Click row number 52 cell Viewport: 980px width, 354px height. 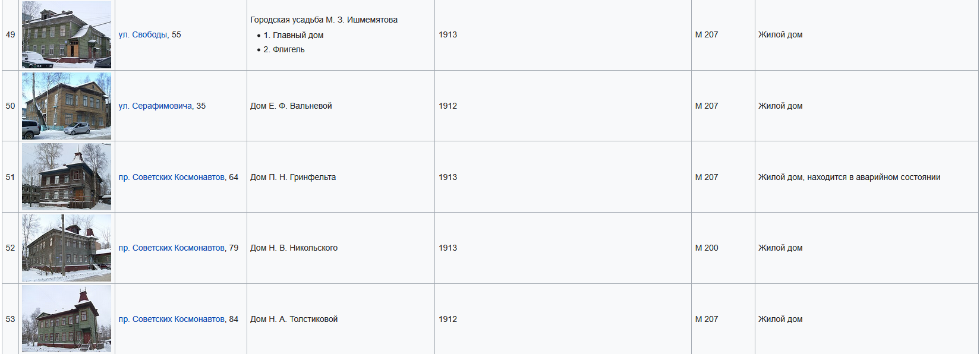pyautogui.click(x=10, y=248)
